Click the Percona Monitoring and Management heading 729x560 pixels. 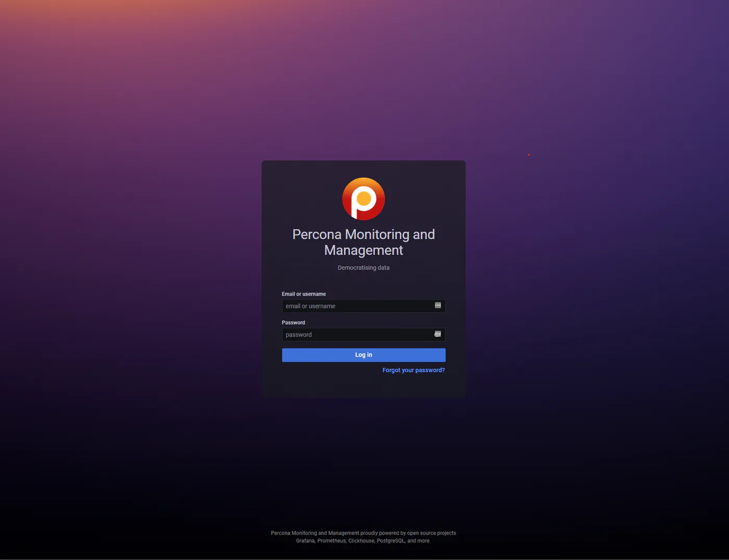point(363,242)
